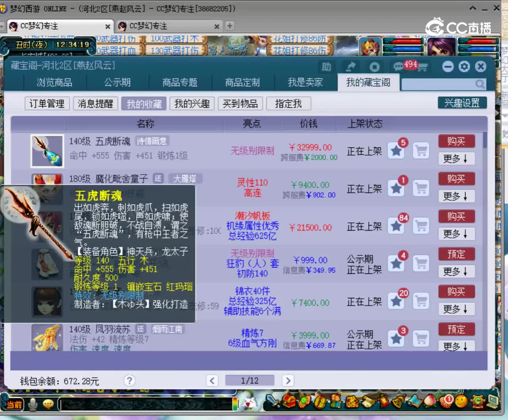Image resolution: width=508 pixels, height=420 pixels.
Task: Click the list vertical scrollbar thumb
Action: coord(485,140)
